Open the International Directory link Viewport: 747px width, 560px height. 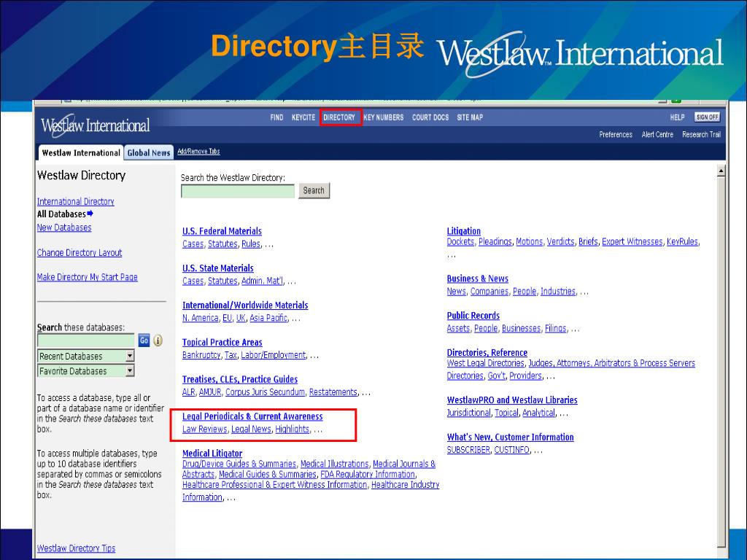coord(76,201)
